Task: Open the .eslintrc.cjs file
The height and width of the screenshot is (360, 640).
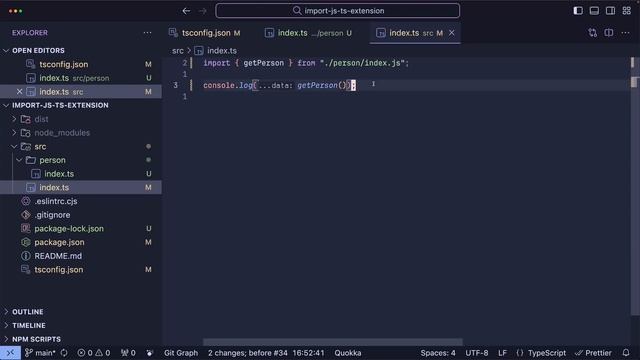Action: tap(81, 201)
